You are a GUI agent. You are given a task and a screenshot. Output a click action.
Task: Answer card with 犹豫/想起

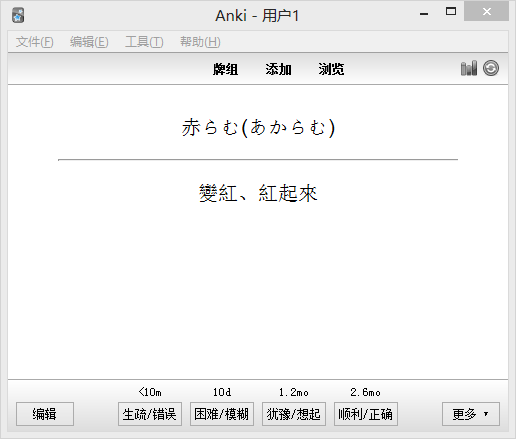pyautogui.click(x=294, y=414)
